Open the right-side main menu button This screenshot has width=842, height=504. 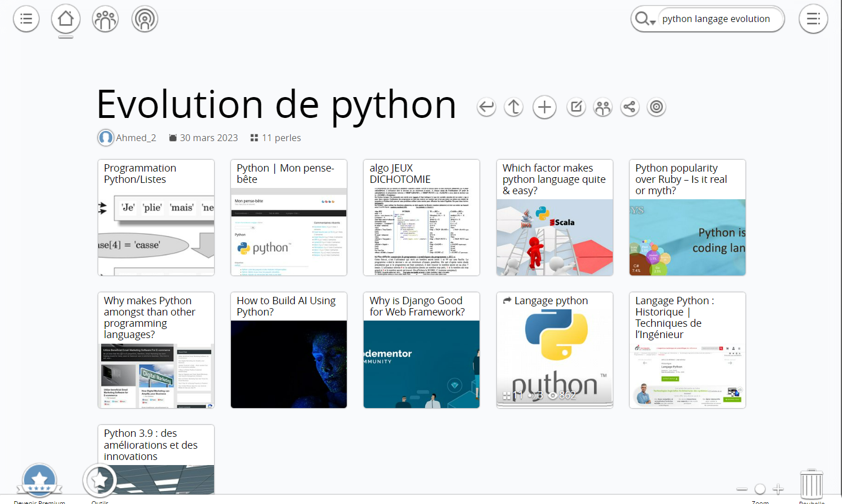813,19
